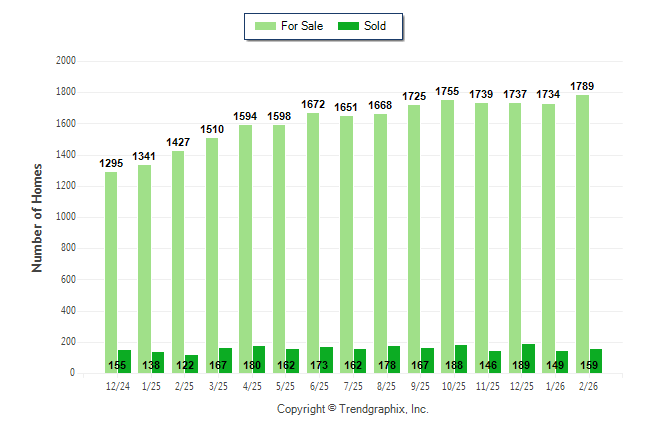Select the 1/26 x-axis label
The image size is (646, 434).
pos(555,384)
